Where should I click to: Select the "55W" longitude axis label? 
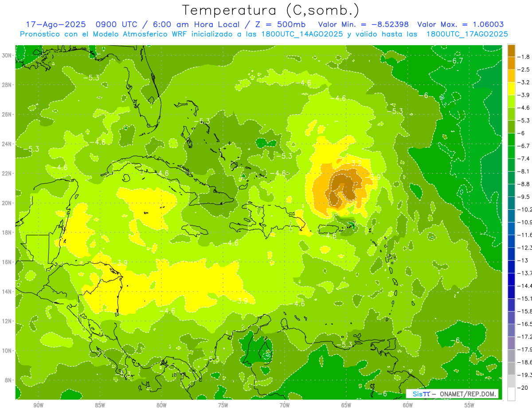(469, 405)
